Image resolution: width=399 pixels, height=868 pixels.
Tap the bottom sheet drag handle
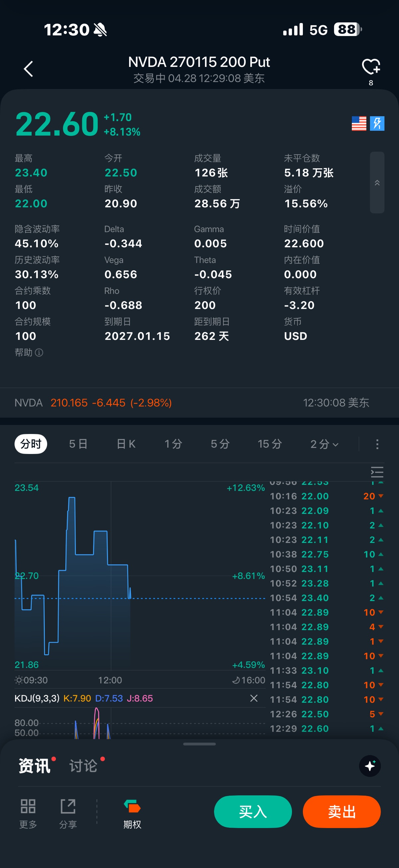(199, 744)
